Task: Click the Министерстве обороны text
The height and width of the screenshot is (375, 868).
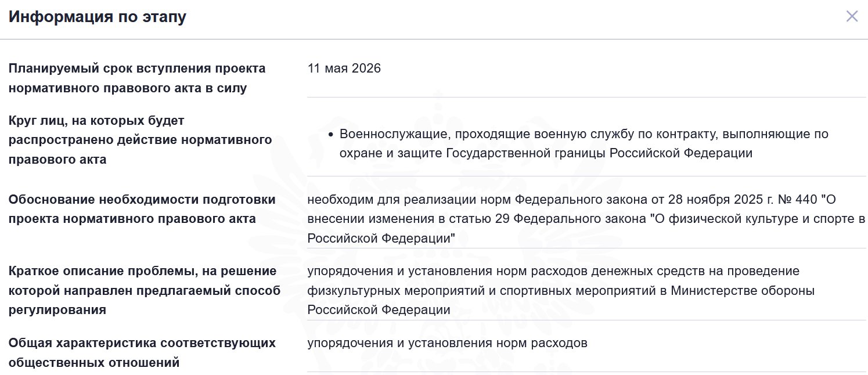Action: point(743,290)
